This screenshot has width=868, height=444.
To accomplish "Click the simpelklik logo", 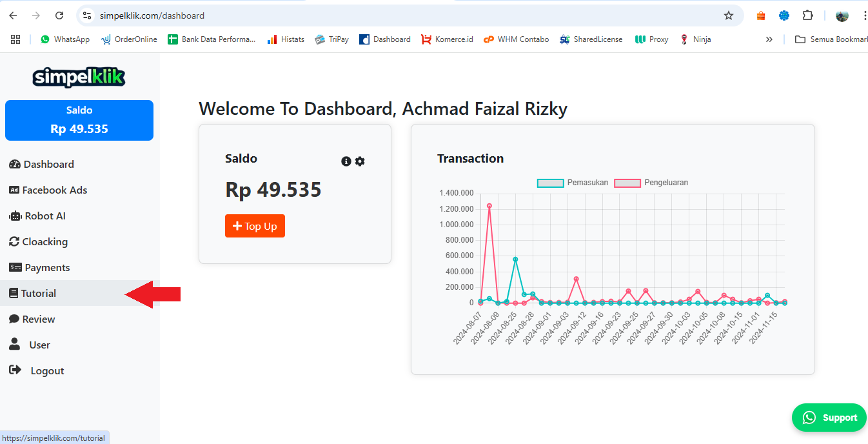I will pos(79,77).
